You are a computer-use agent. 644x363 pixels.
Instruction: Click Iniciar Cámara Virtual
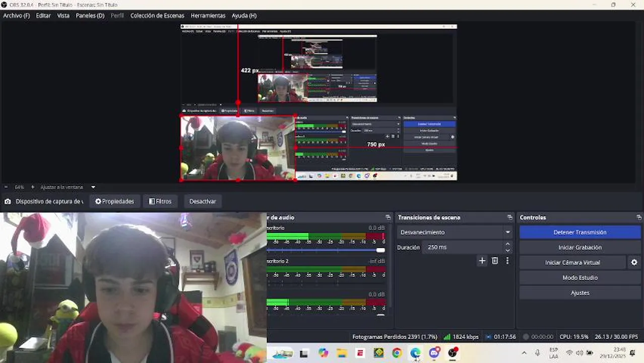(572, 263)
